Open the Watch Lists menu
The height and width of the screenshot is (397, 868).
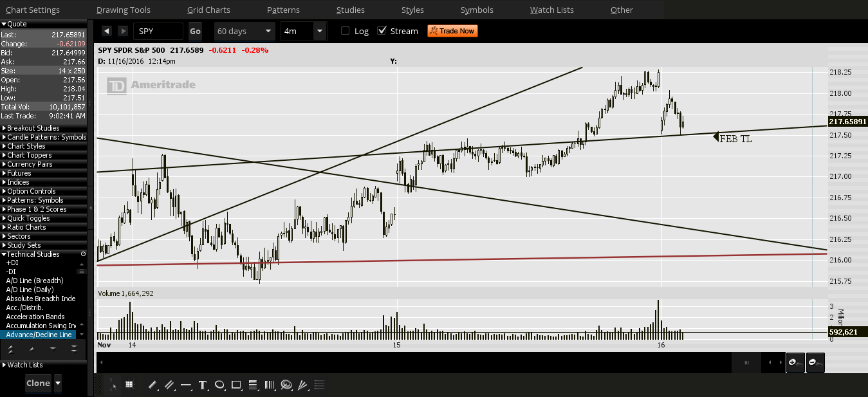point(552,10)
